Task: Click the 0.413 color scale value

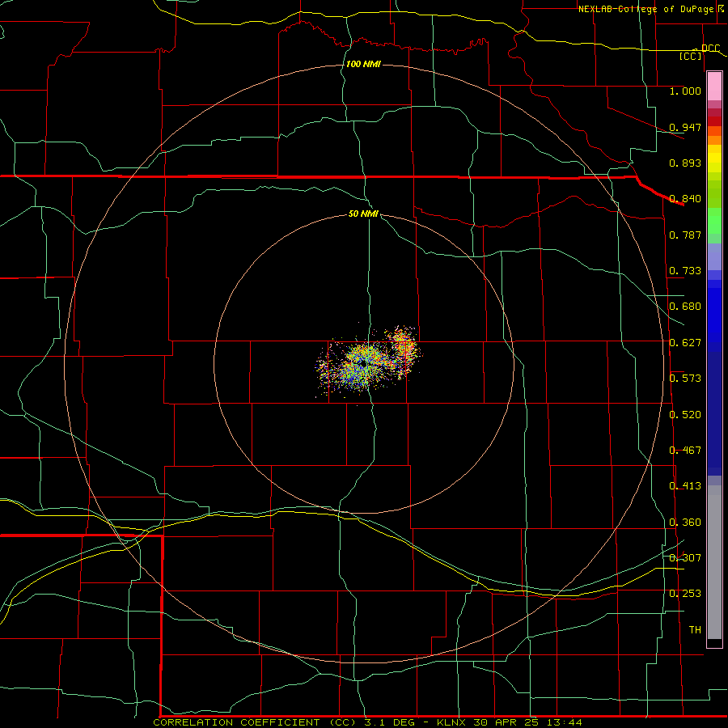Action: 685,486
